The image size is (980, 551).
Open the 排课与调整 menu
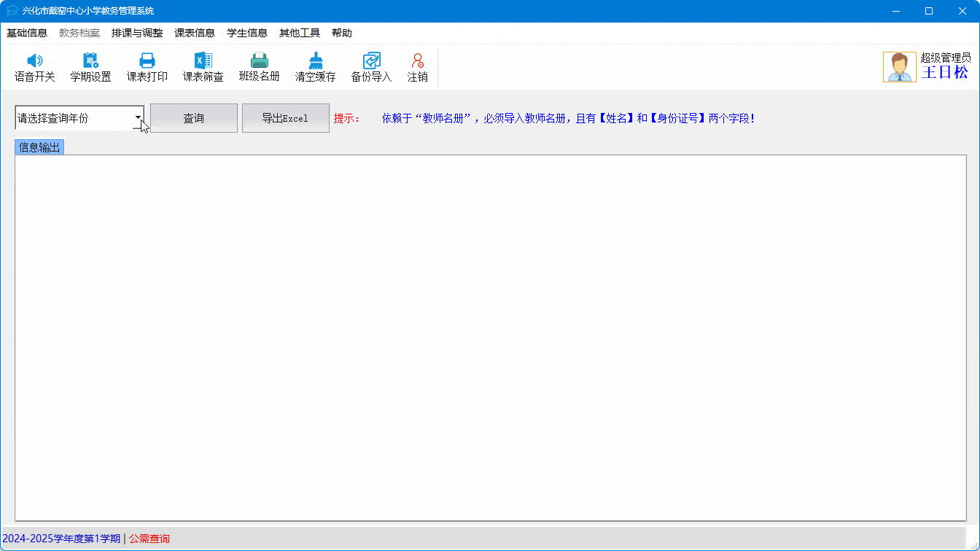pos(137,33)
